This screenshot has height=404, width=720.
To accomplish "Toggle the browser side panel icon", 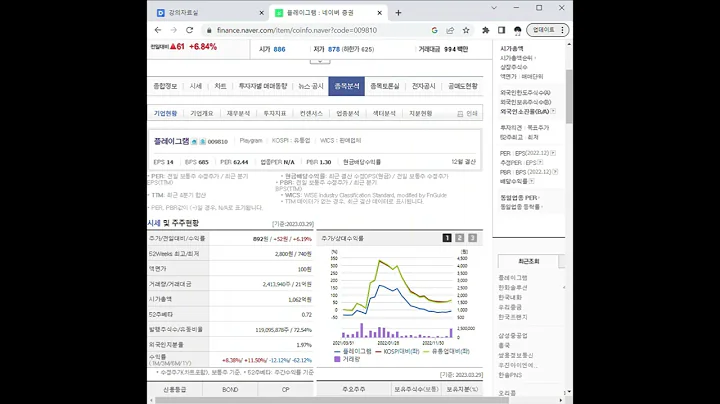I will click(501, 30).
